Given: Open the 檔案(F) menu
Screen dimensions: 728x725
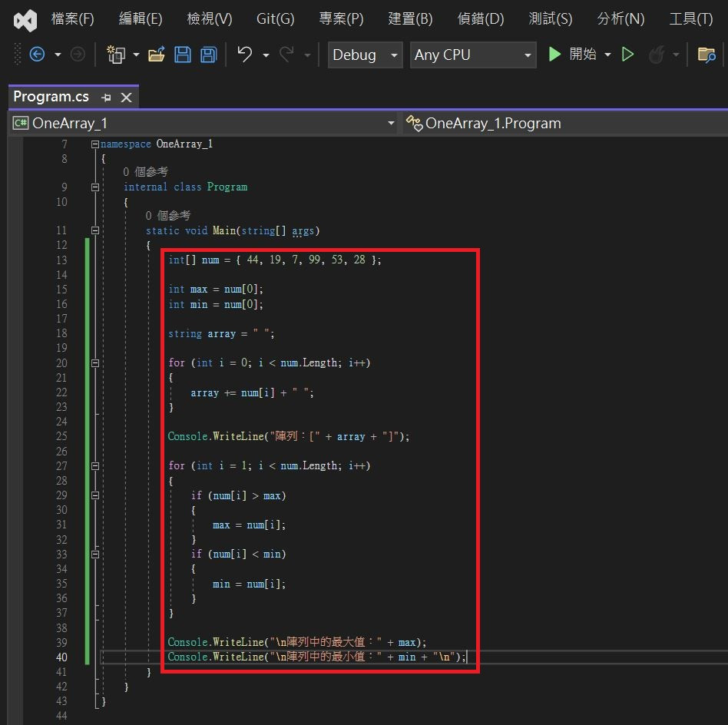Looking at the screenshot, I should point(72,19).
